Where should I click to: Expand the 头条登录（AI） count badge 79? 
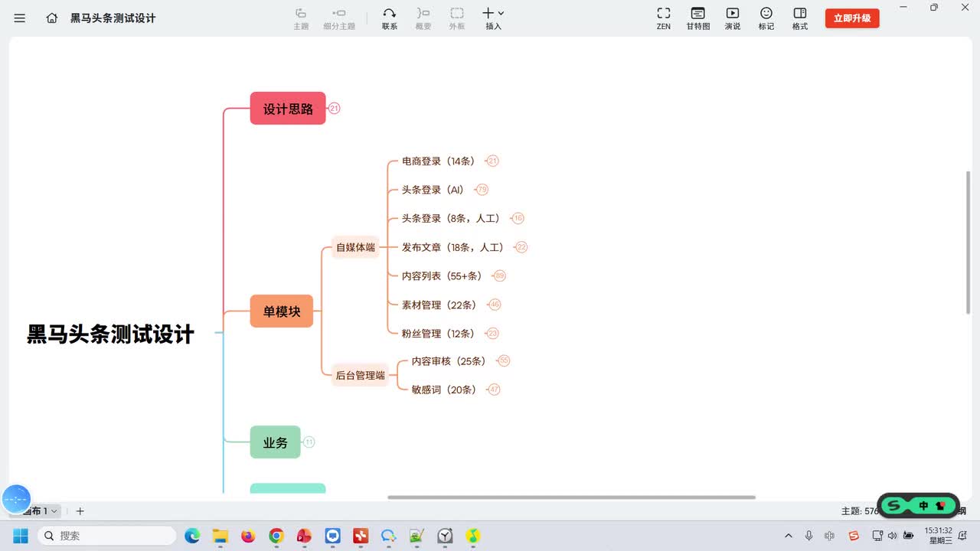coord(482,190)
